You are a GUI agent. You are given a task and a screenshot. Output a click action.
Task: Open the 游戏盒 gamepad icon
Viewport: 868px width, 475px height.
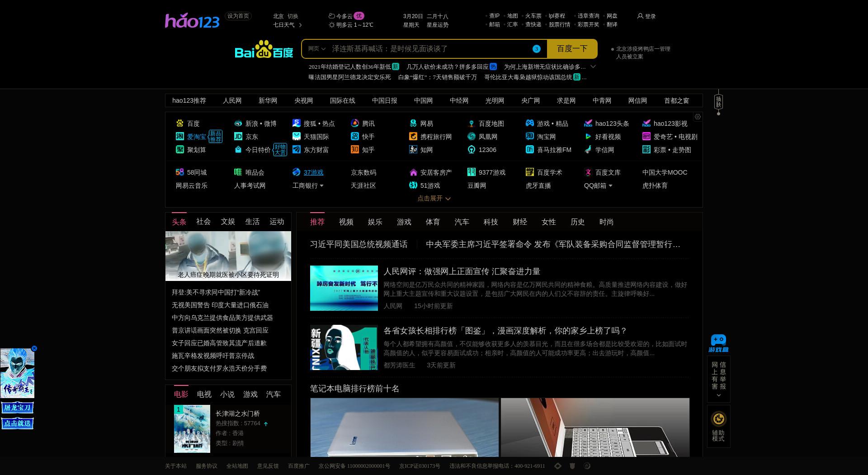[x=718, y=343]
